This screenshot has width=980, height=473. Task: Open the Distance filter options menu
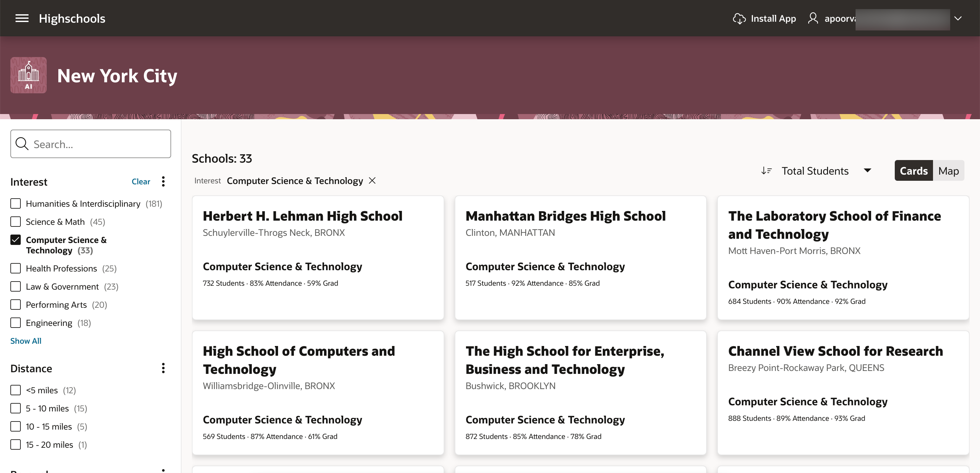[163, 368]
